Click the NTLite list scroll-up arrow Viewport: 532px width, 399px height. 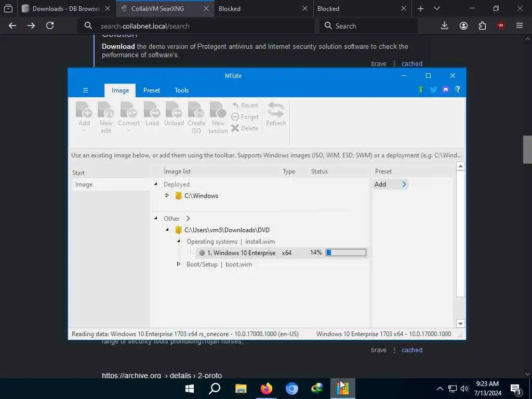(x=460, y=166)
